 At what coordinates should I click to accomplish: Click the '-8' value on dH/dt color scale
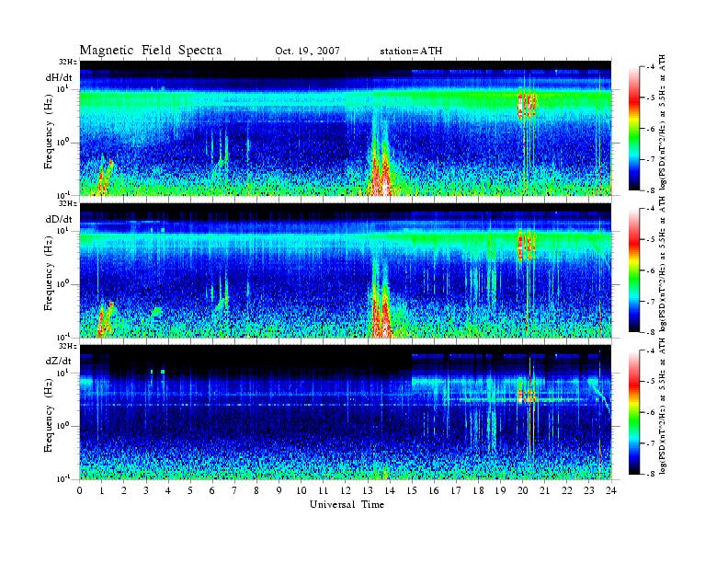(652, 190)
